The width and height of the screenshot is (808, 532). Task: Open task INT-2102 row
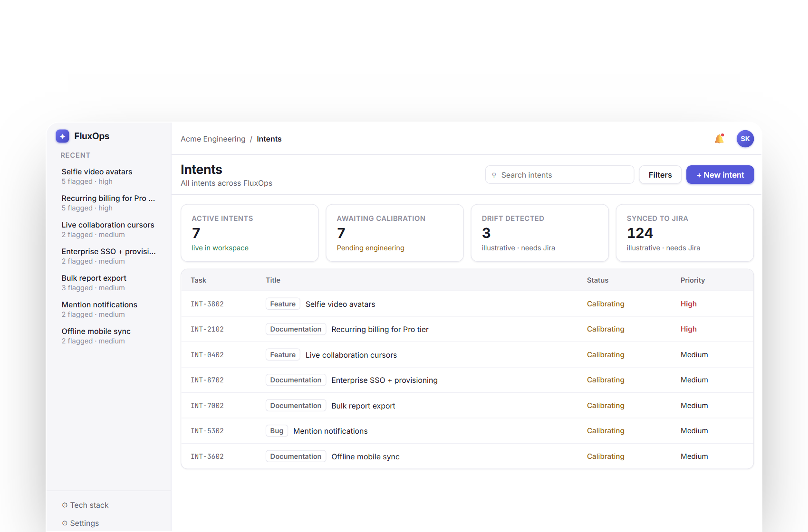[467, 329]
